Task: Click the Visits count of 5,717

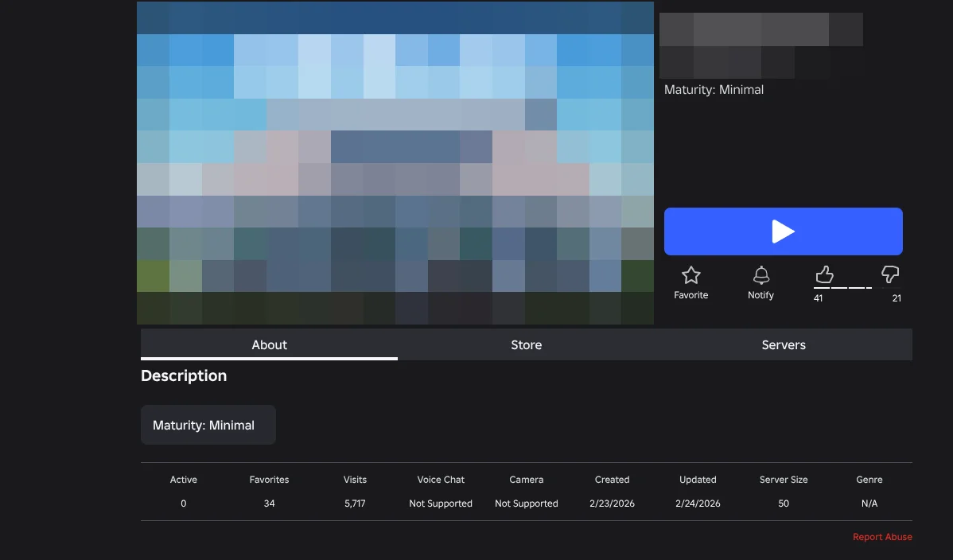Action: (354, 503)
